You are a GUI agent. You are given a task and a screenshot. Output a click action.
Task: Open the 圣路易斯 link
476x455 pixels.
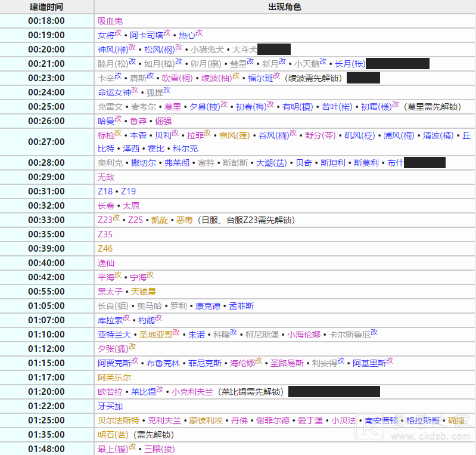(287, 363)
